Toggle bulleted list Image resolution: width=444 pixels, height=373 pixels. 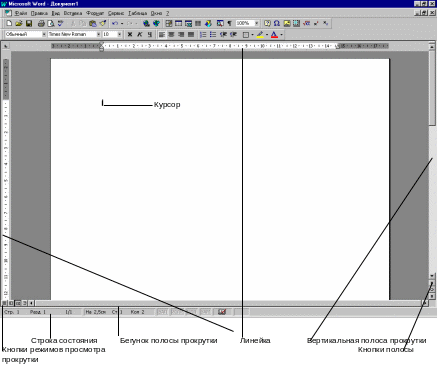213,34
